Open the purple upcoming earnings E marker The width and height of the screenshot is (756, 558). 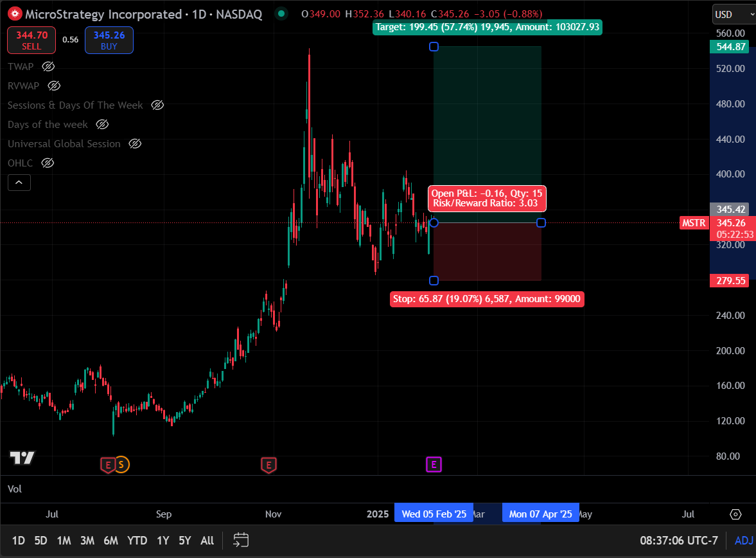pos(434,465)
